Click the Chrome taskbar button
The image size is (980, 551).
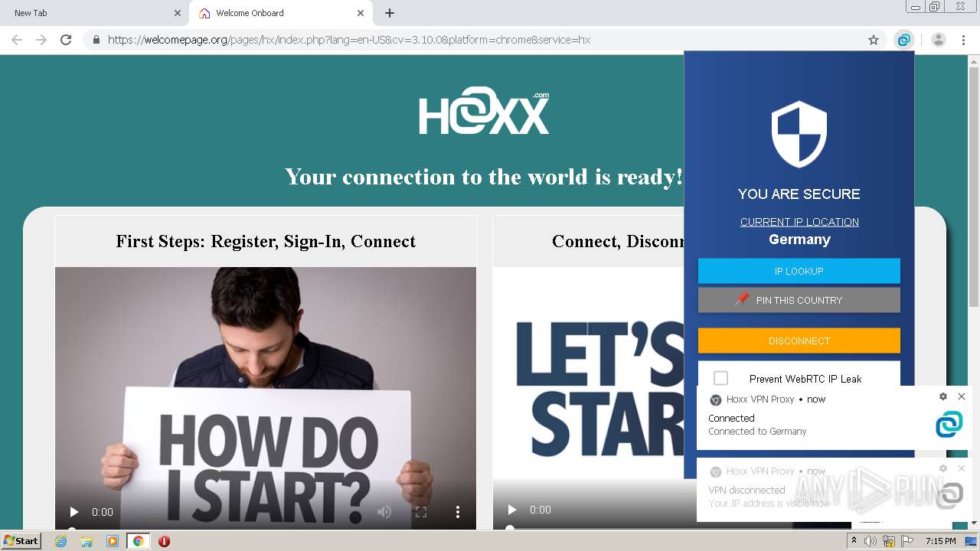138,541
